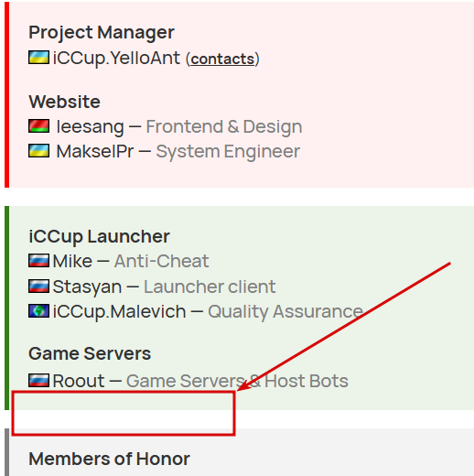The image size is (474, 476).
Task: Click the Ukraine flag beside iCCup.YelloAnt
Action: point(38,58)
